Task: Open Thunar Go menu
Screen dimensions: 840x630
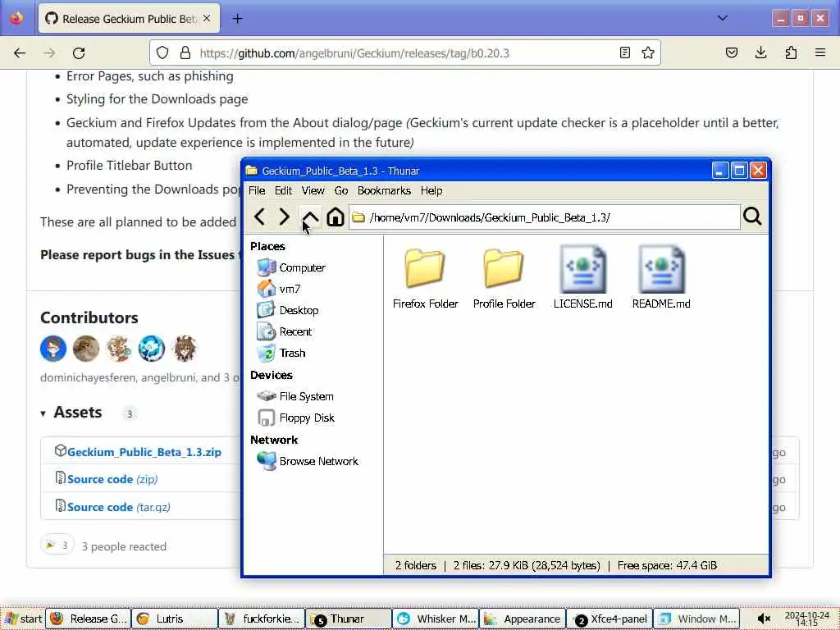Action: pos(341,190)
